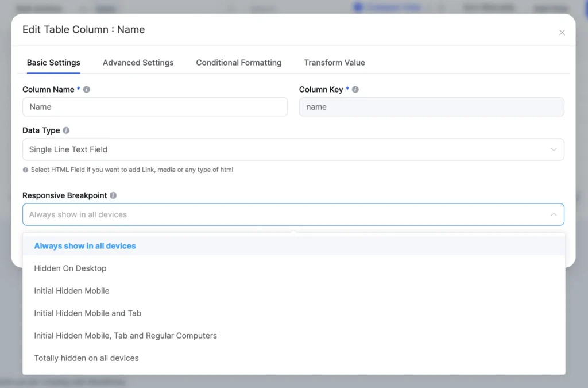Click the Data Type info icon
Screen dimensions: 588x388
coord(66,130)
